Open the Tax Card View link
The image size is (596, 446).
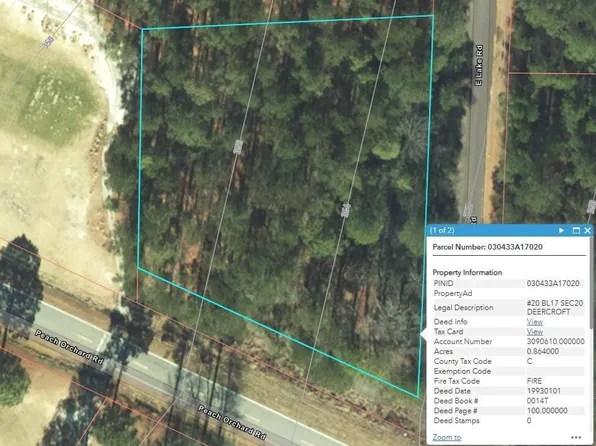click(534, 332)
